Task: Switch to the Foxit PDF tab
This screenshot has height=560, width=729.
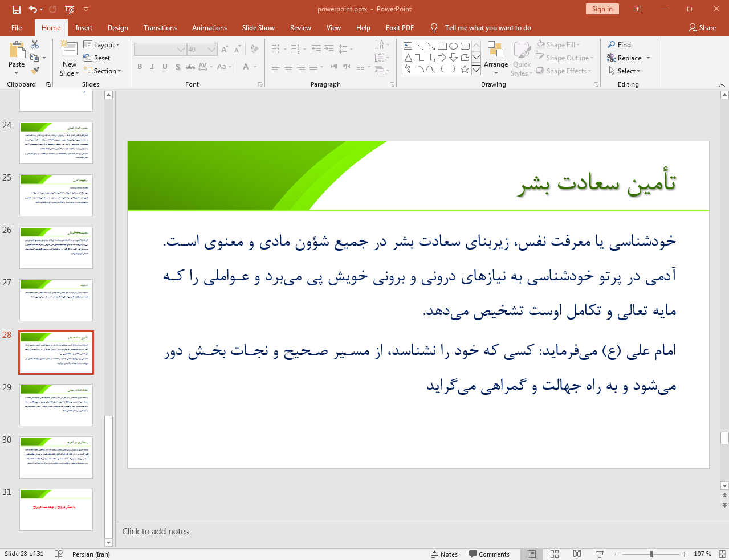Action: pos(400,28)
